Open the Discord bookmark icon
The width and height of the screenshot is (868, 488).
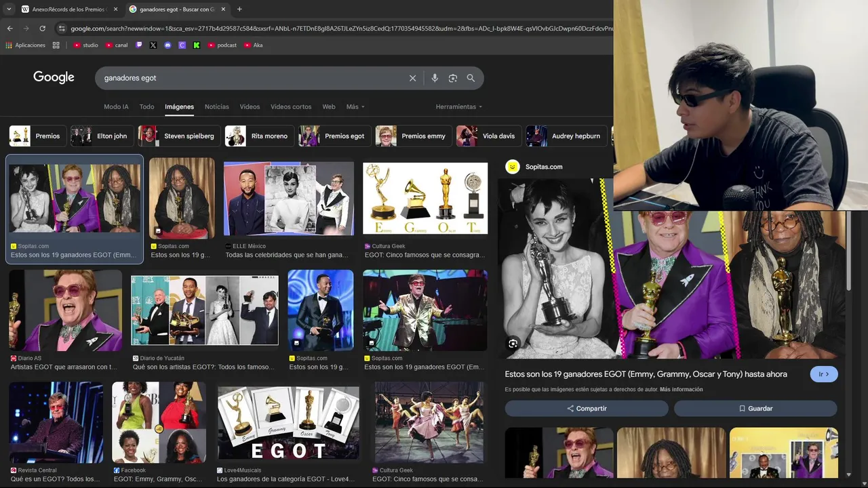[x=167, y=45]
